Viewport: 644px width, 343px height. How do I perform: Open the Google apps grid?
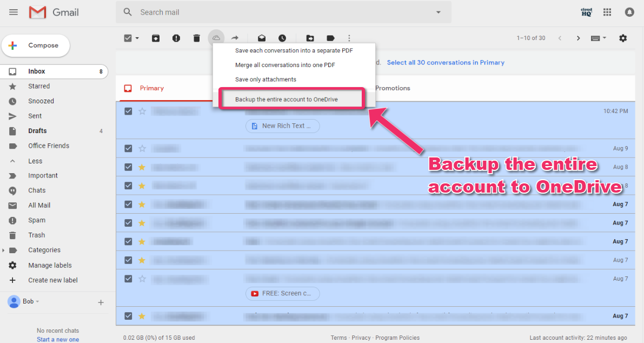[607, 12]
